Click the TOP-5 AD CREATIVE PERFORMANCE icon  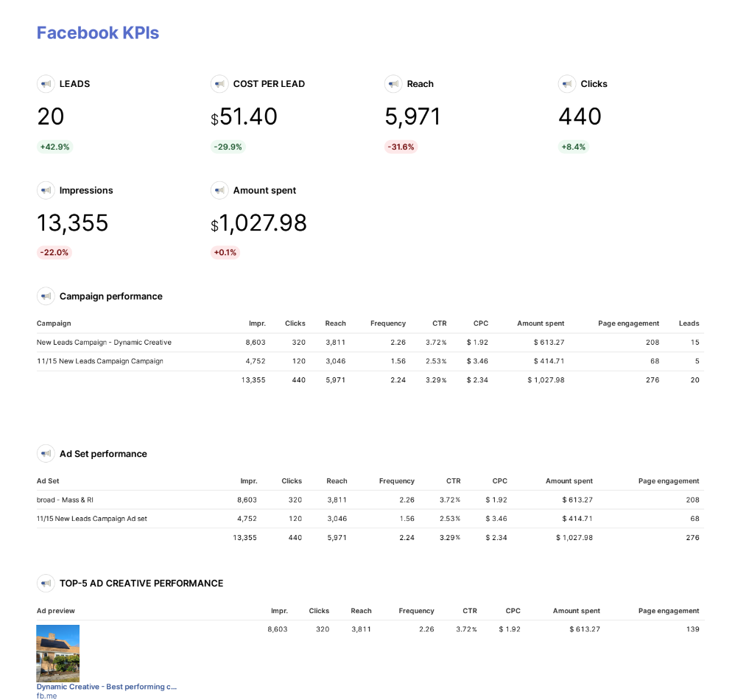(46, 584)
